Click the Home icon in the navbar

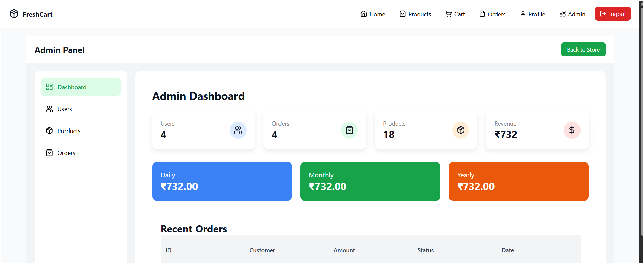point(363,14)
